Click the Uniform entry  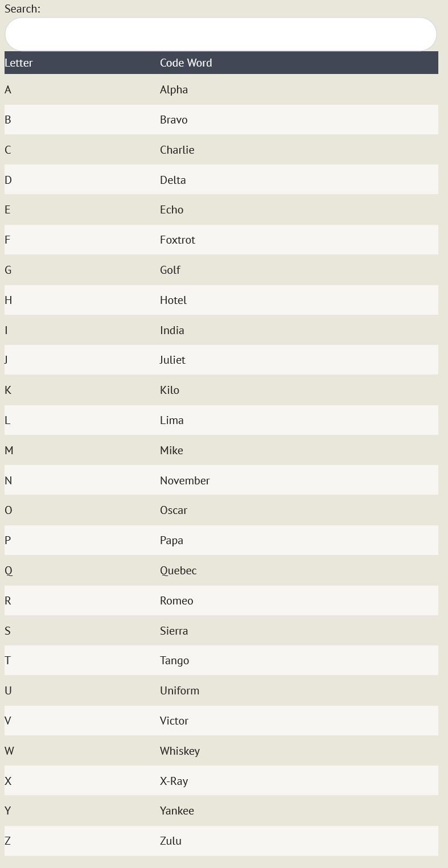(x=179, y=690)
